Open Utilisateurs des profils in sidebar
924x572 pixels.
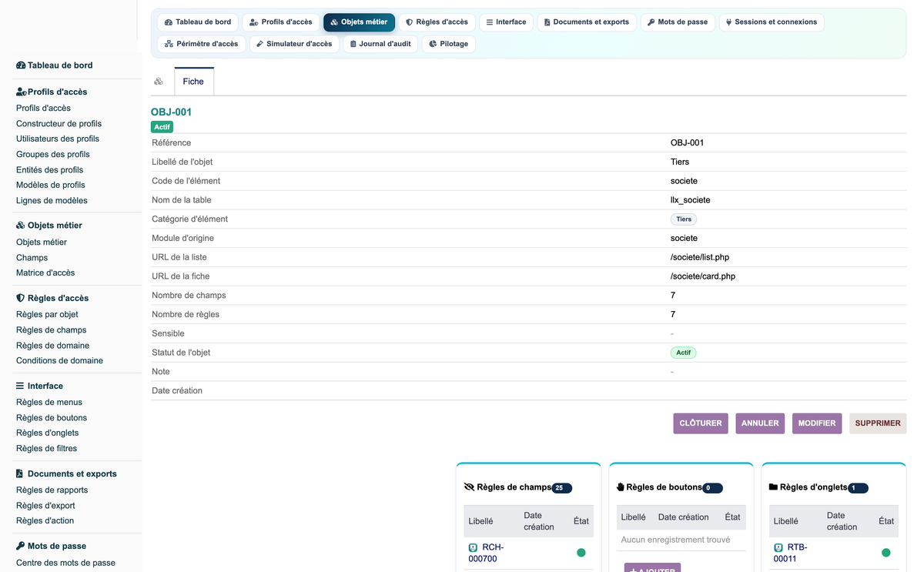tap(58, 139)
